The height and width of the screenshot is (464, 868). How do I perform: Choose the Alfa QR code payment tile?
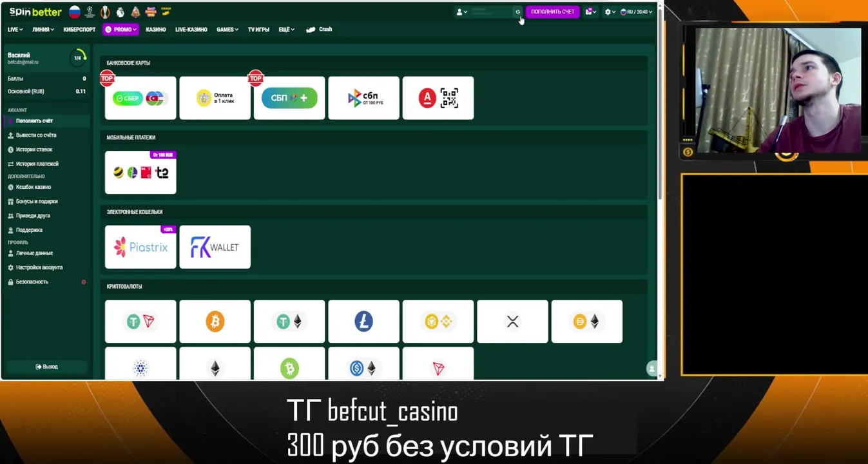(438, 98)
